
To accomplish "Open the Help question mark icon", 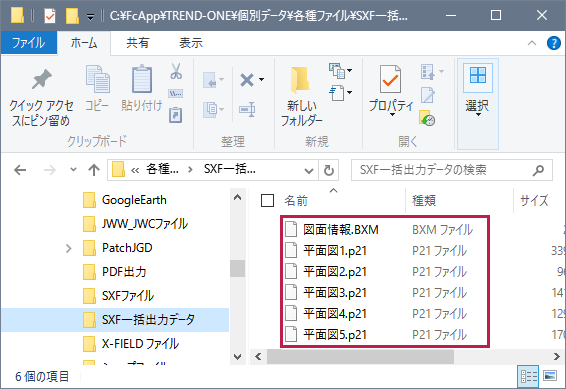I will point(554,43).
